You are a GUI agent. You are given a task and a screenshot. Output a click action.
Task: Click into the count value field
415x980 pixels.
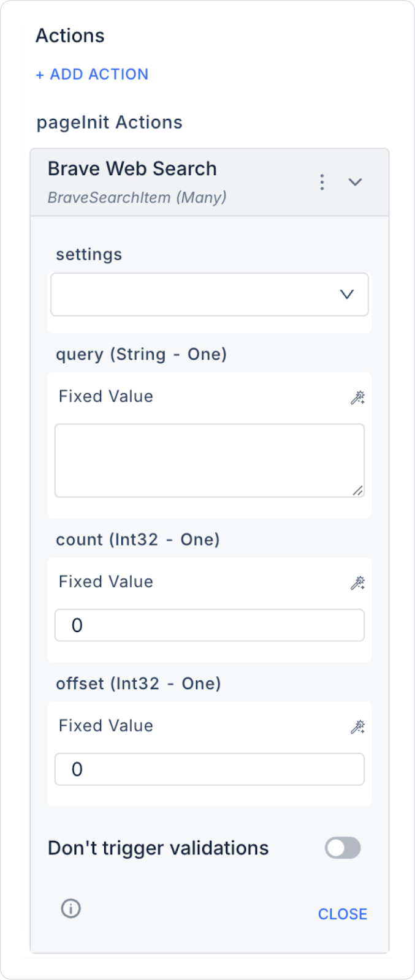[x=209, y=625]
